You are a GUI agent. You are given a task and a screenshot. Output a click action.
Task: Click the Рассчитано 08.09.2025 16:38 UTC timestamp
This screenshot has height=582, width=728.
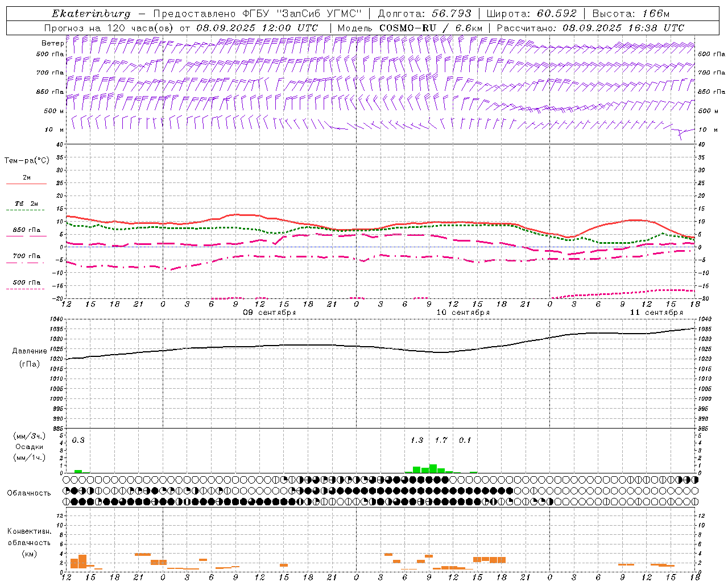click(590, 28)
